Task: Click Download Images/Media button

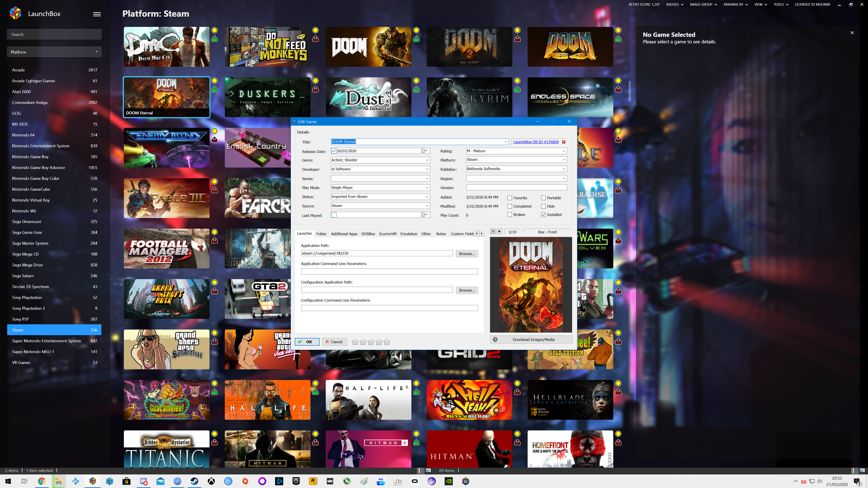Action: point(531,340)
